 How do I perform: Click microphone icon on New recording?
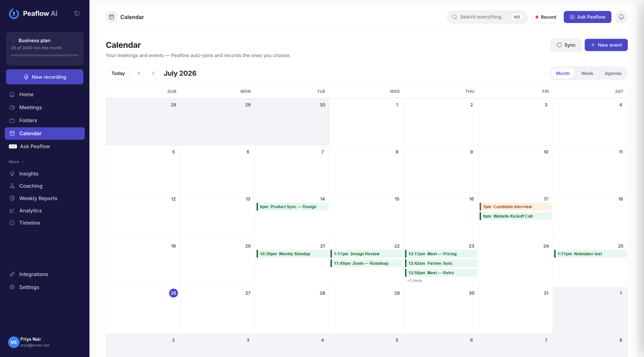pos(26,77)
